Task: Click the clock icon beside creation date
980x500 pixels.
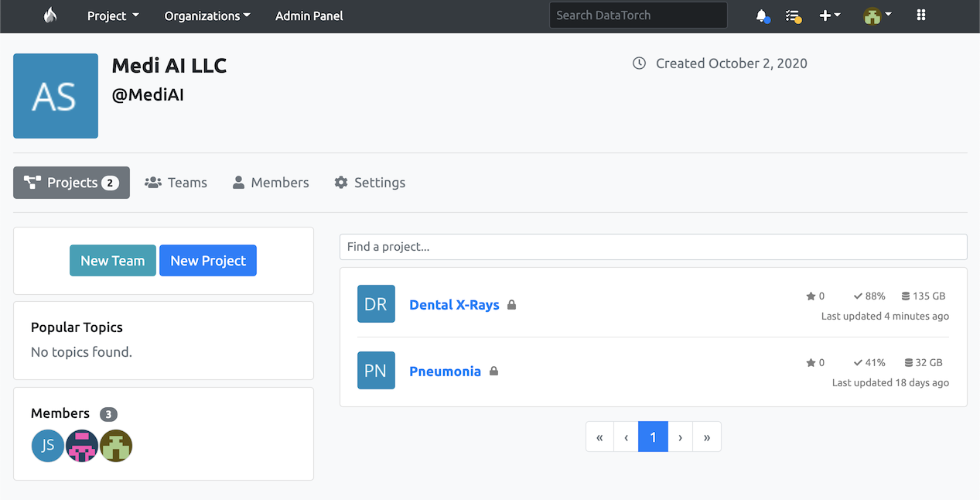Action: pos(638,63)
